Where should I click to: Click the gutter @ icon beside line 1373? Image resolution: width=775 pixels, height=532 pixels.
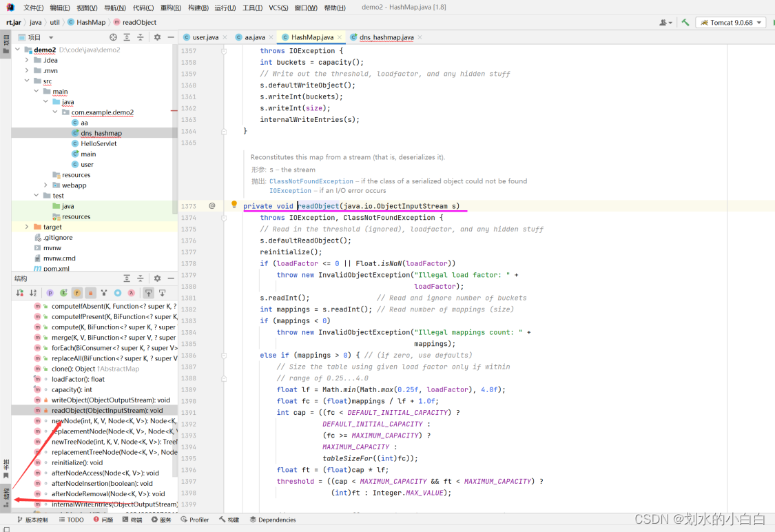point(212,205)
